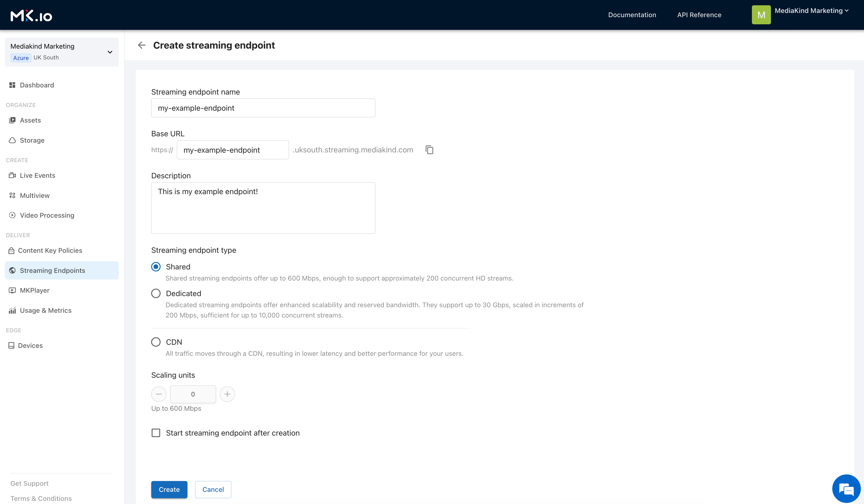Image resolution: width=864 pixels, height=504 pixels.
Task: Expand the Mediakind Marketing project selector
Action: pos(62,52)
